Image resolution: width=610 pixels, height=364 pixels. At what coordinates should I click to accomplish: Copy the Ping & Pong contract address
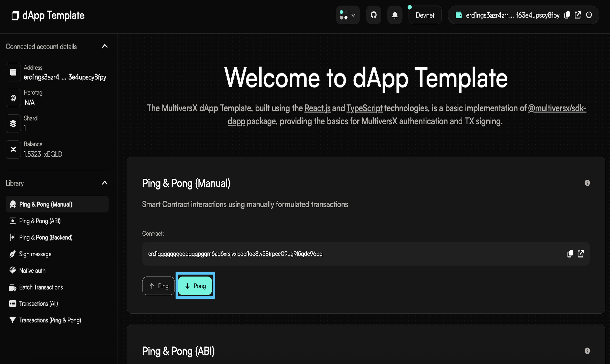coord(570,254)
